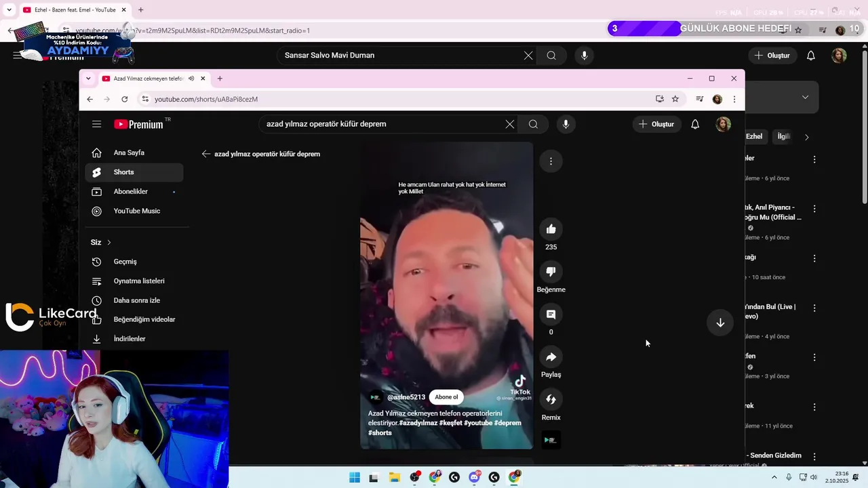Click the sound wave icon below Remix

click(x=551, y=441)
